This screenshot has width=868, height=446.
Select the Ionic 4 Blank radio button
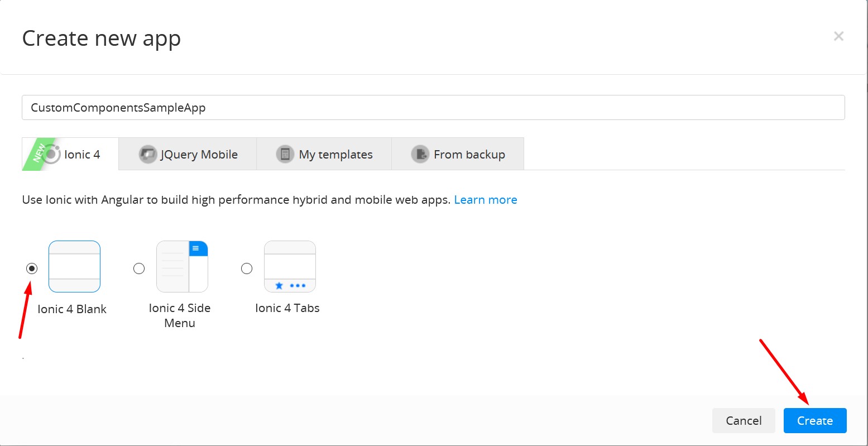coord(32,268)
